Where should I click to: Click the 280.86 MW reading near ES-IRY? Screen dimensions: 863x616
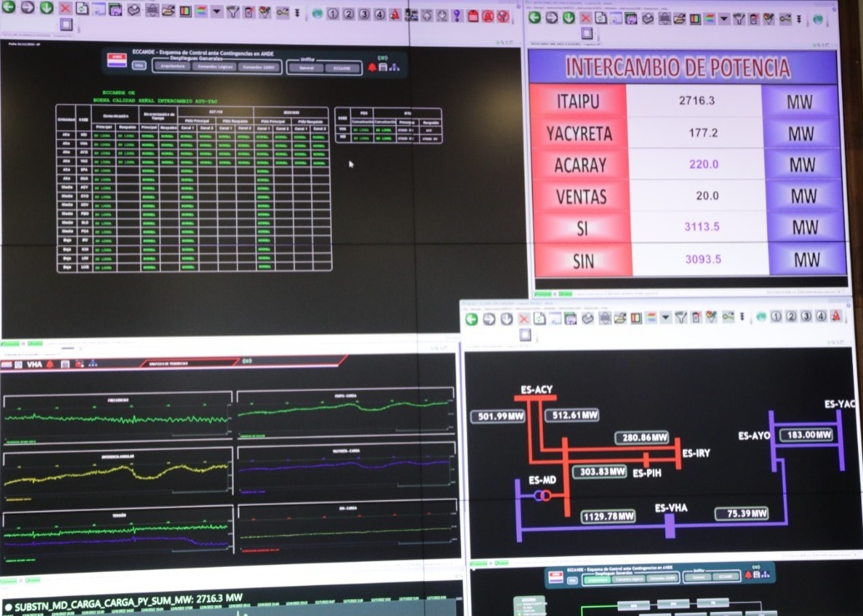coord(642,438)
